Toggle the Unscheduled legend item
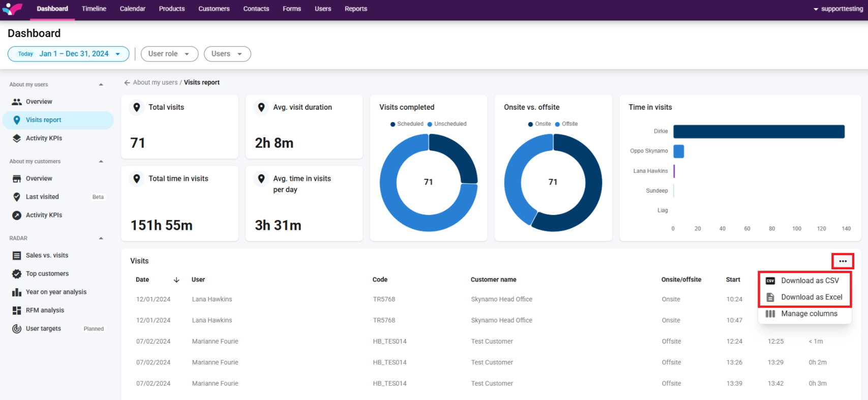868x400 pixels. click(x=447, y=124)
